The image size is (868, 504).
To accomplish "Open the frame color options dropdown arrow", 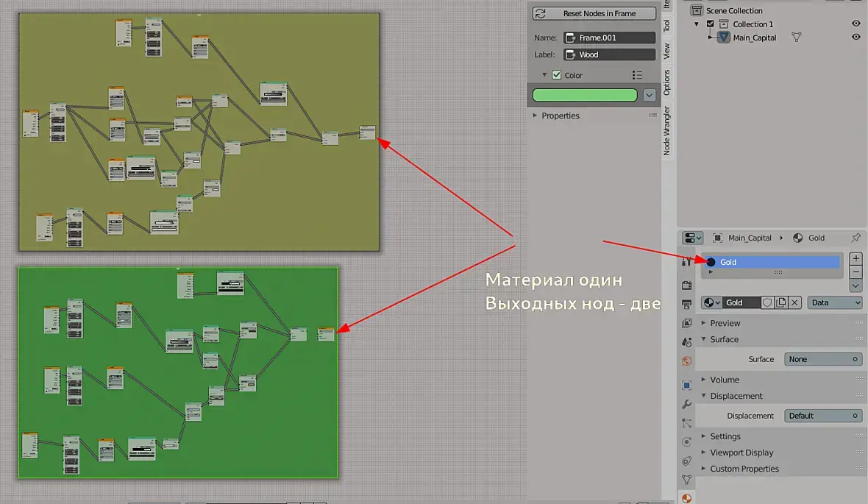I will point(649,95).
